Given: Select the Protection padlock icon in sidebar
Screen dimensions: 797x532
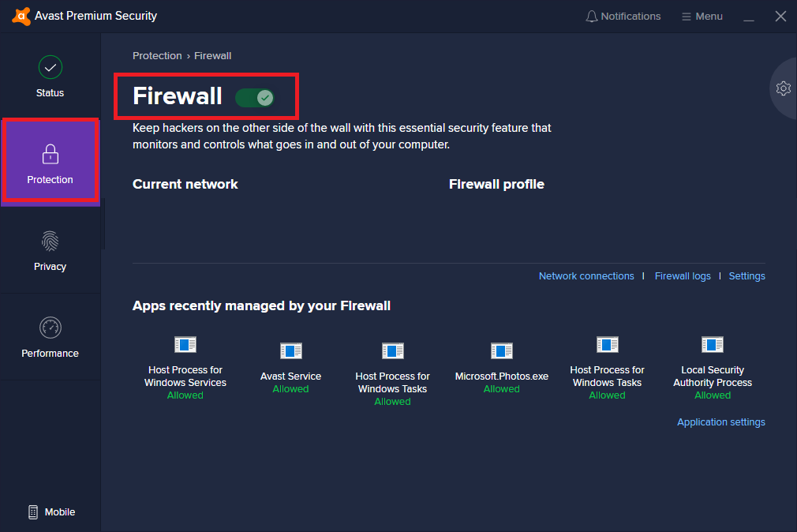Looking at the screenshot, I should (50, 158).
